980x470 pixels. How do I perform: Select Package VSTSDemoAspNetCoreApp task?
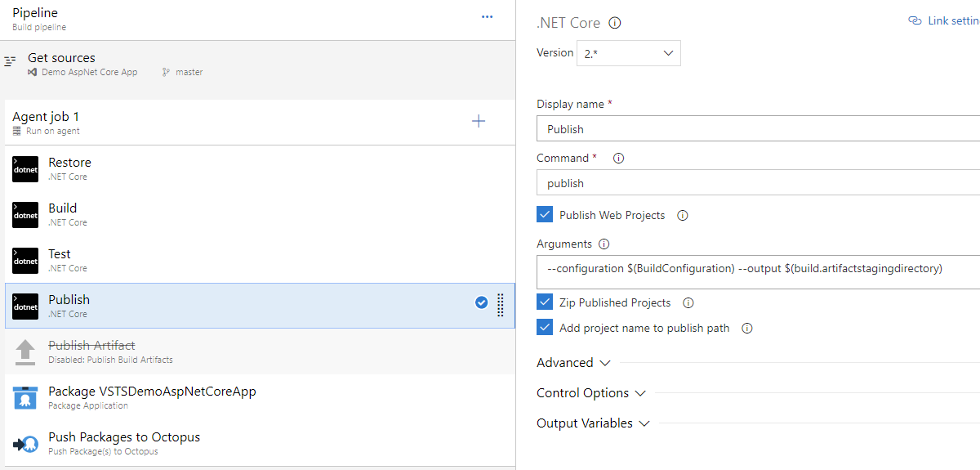coord(260,398)
